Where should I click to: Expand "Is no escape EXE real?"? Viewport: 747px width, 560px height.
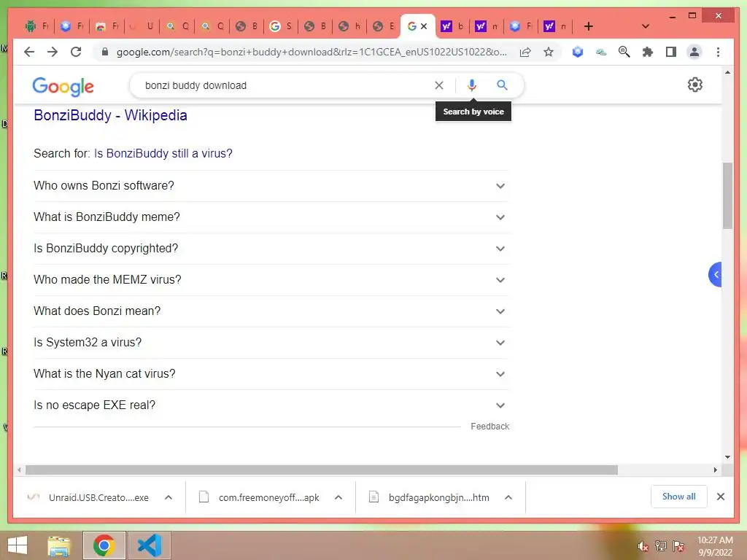tap(271, 405)
